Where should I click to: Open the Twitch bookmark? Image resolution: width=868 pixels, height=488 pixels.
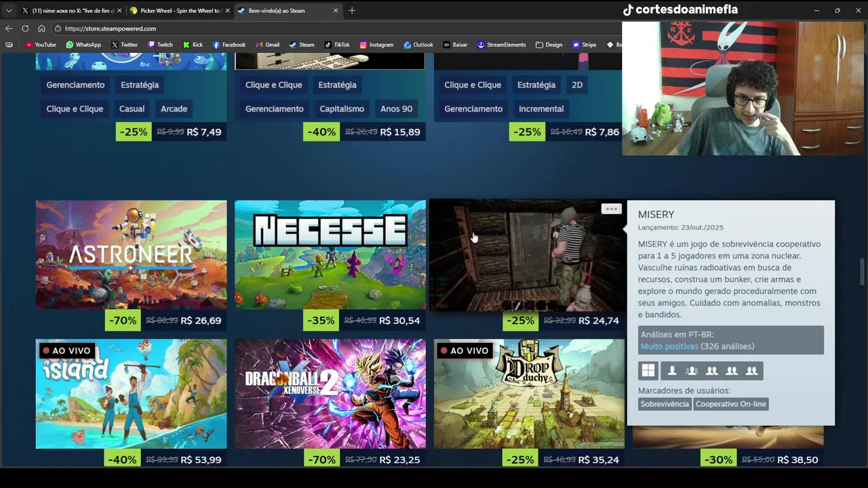tap(160, 45)
